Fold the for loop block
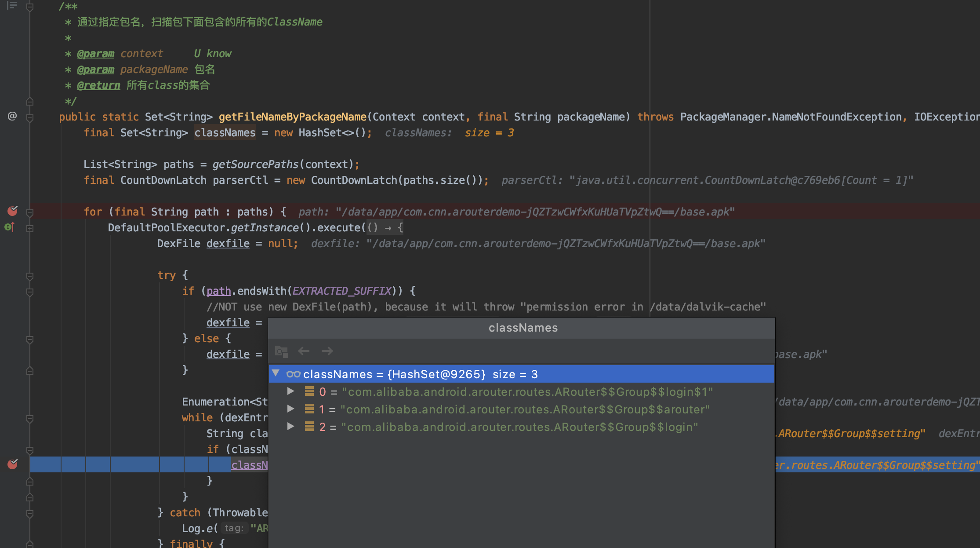980x548 pixels. coord(30,213)
